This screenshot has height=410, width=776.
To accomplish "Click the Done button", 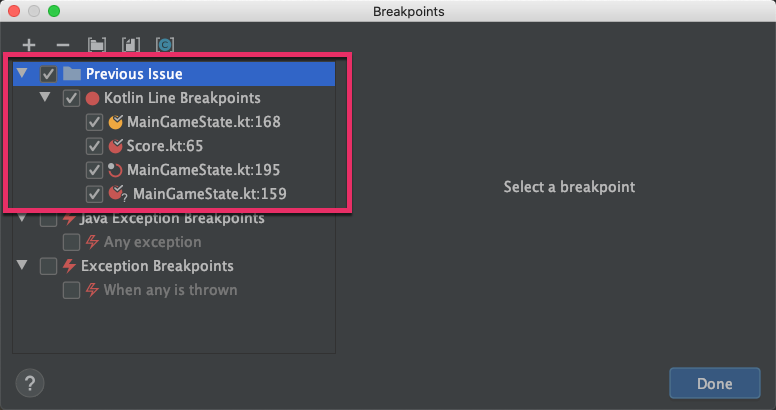I will [x=714, y=383].
